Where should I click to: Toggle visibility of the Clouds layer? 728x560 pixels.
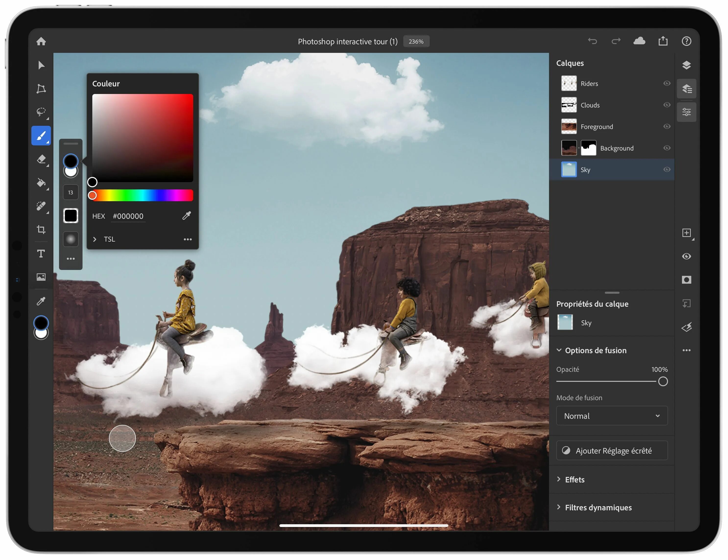pyautogui.click(x=667, y=105)
